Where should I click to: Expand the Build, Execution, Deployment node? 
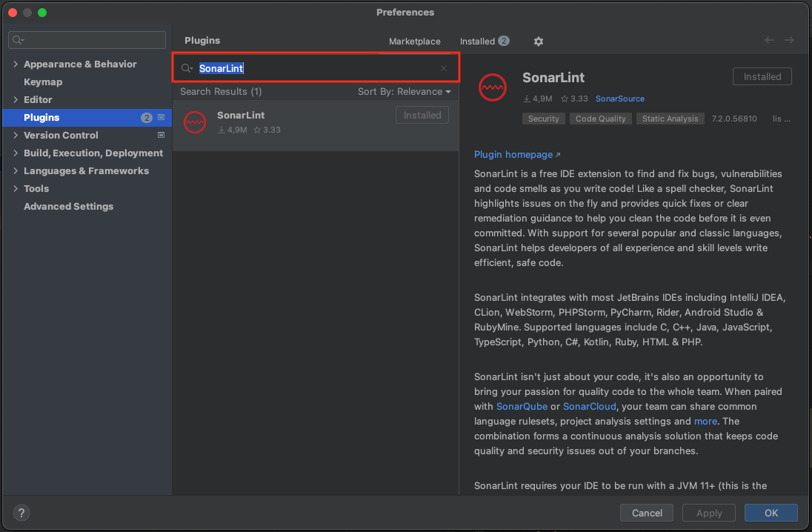point(16,153)
